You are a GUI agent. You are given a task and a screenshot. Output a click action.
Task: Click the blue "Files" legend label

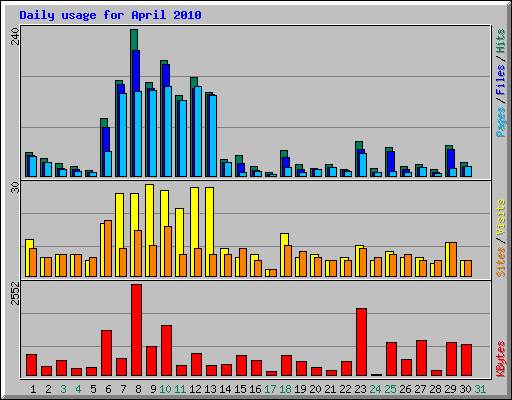click(x=500, y=80)
